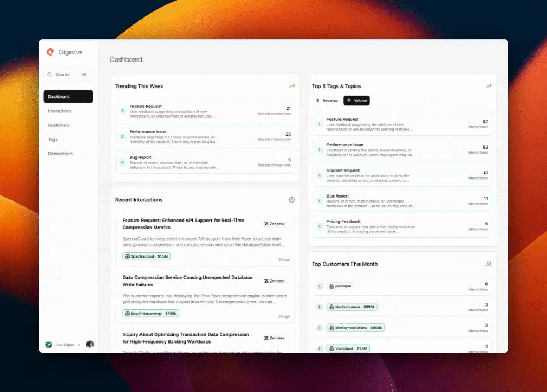This screenshot has width=547, height=392.
Task: Switch Top 5 Tags view to Revenue
Action: pos(327,101)
